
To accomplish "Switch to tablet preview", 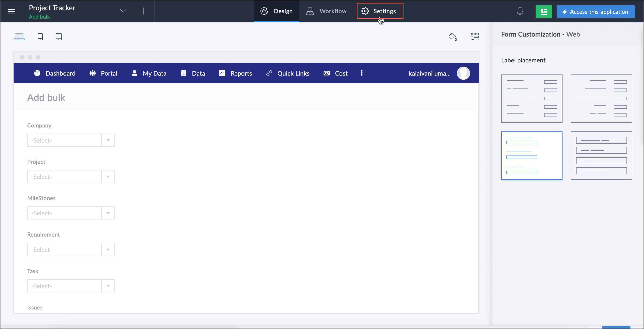I will [x=58, y=37].
